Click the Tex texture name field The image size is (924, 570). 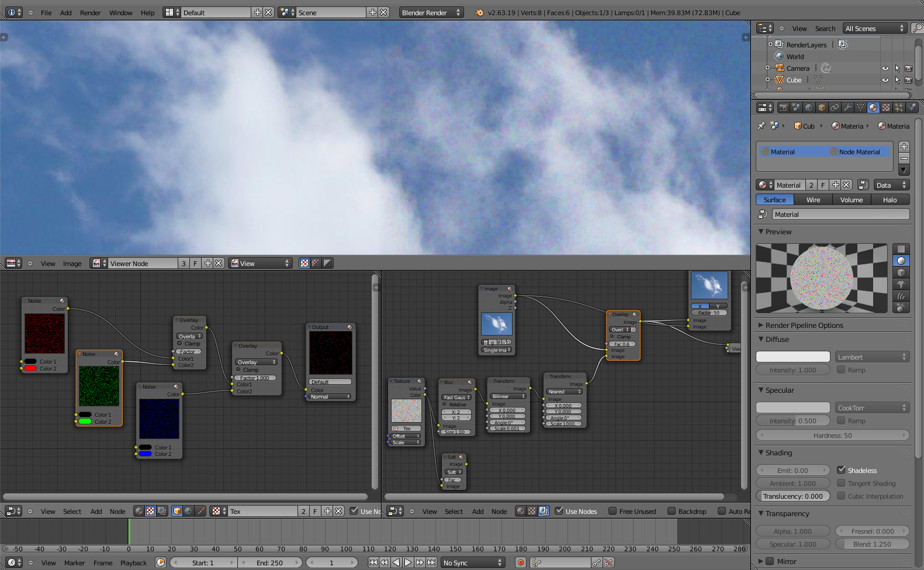[262, 511]
